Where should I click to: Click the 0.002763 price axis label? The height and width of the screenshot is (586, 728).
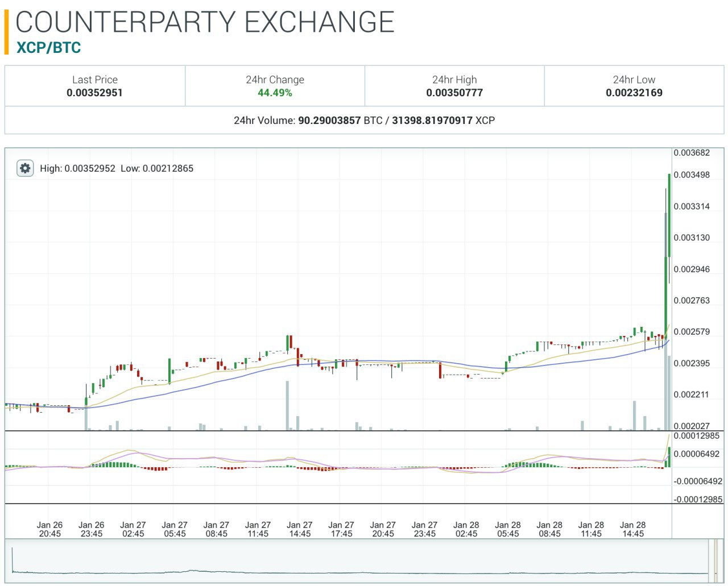click(x=692, y=300)
